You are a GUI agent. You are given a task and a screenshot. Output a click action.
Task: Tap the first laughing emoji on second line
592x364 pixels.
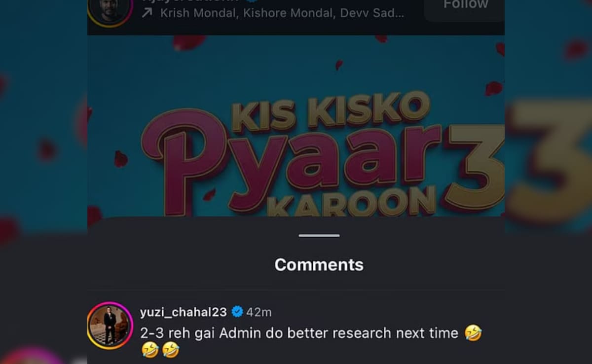(x=150, y=351)
